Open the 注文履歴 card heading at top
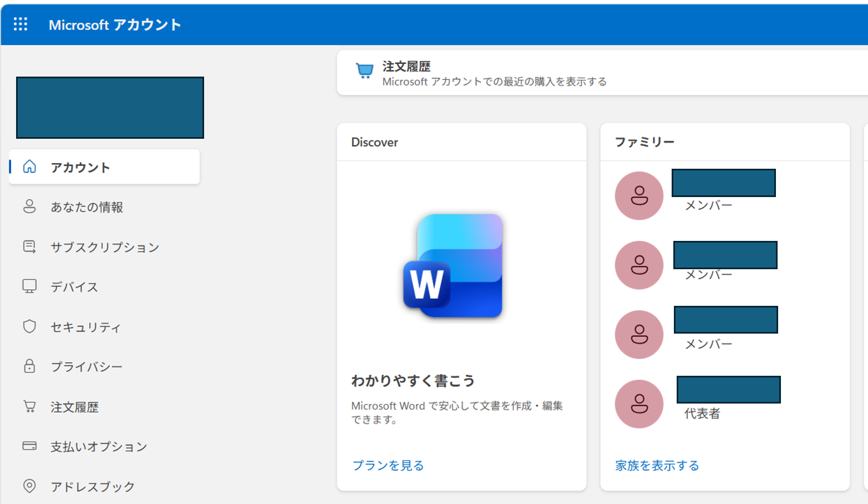The image size is (868, 504). point(407,67)
